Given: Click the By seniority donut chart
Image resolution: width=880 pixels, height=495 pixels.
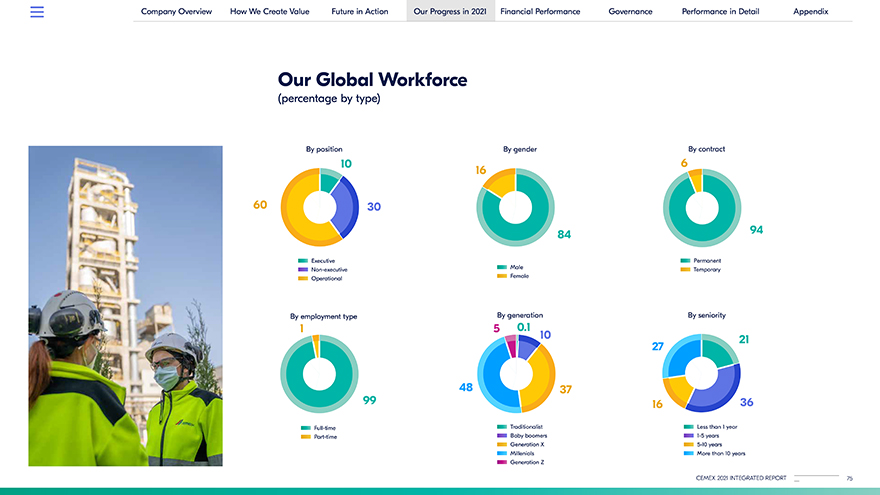Looking at the screenshot, I should [x=702, y=374].
